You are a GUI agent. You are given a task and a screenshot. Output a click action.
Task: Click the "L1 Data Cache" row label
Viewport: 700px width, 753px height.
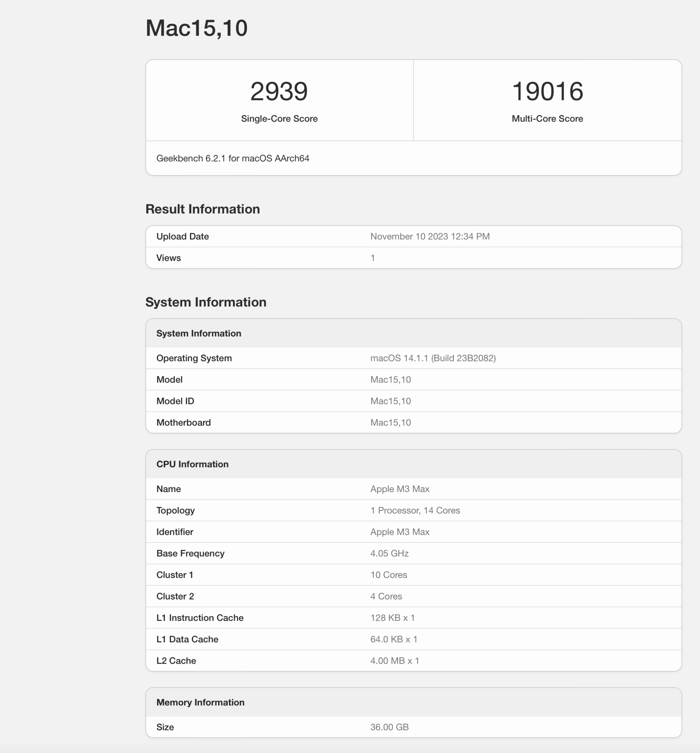pyautogui.click(x=187, y=639)
